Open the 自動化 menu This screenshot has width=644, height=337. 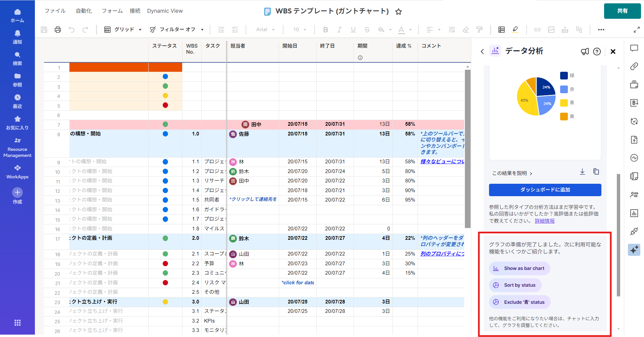(x=84, y=11)
